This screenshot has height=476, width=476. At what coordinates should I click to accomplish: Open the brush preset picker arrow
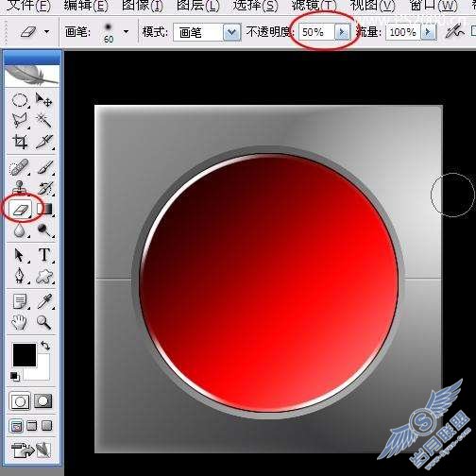click(126, 31)
